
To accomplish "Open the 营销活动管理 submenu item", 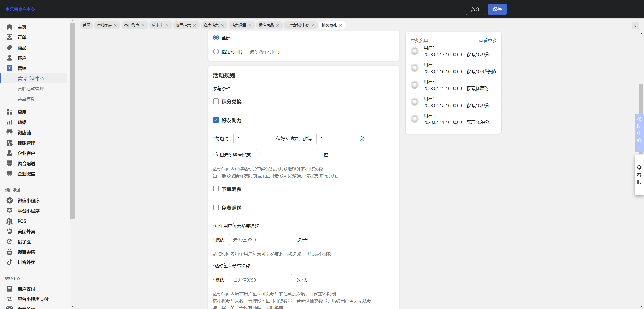I will tap(31, 89).
